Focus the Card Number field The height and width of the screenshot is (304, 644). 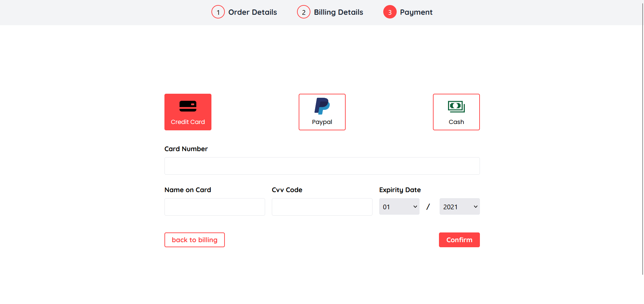[x=322, y=166]
